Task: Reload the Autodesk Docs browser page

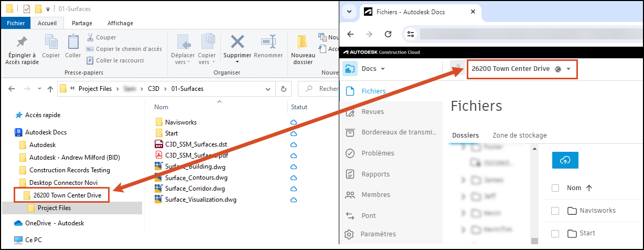Action: point(388,34)
